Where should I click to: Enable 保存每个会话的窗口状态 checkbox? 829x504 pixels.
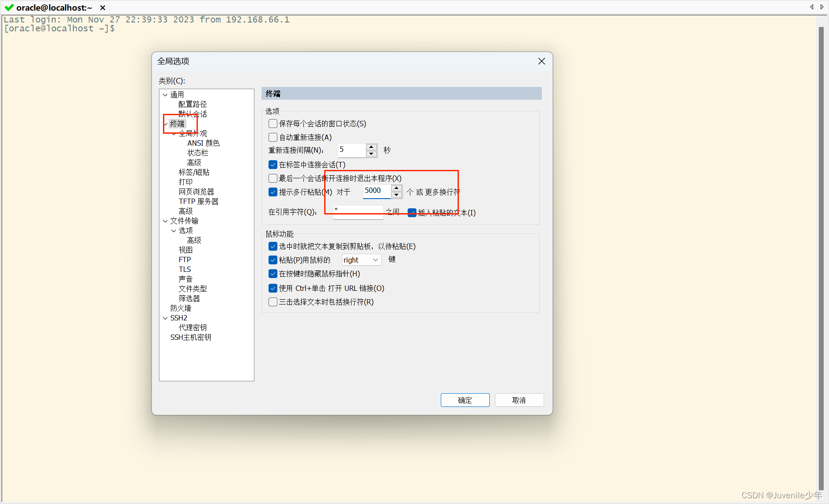pyautogui.click(x=273, y=124)
